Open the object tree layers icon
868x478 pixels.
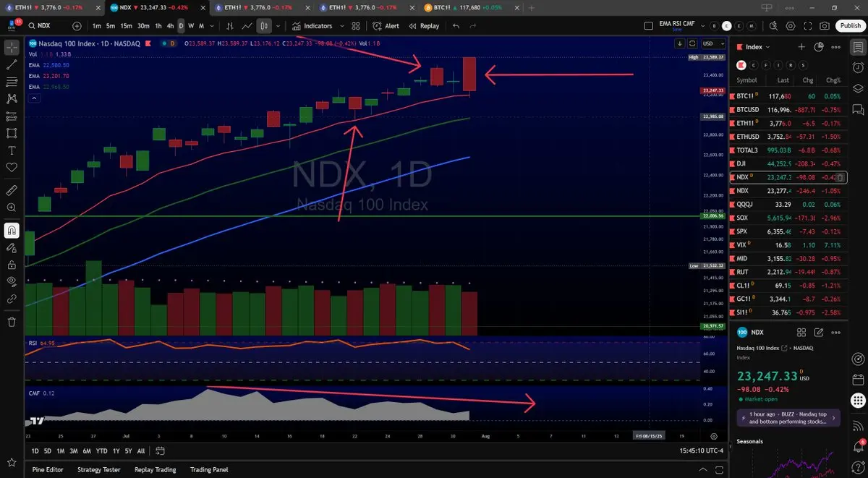pyautogui.click(x=858, y=89)
